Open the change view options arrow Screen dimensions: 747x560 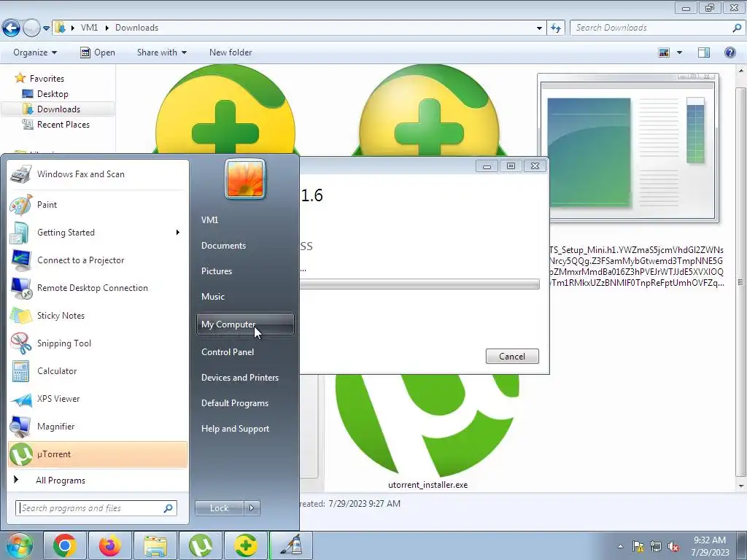pos(679,52)
